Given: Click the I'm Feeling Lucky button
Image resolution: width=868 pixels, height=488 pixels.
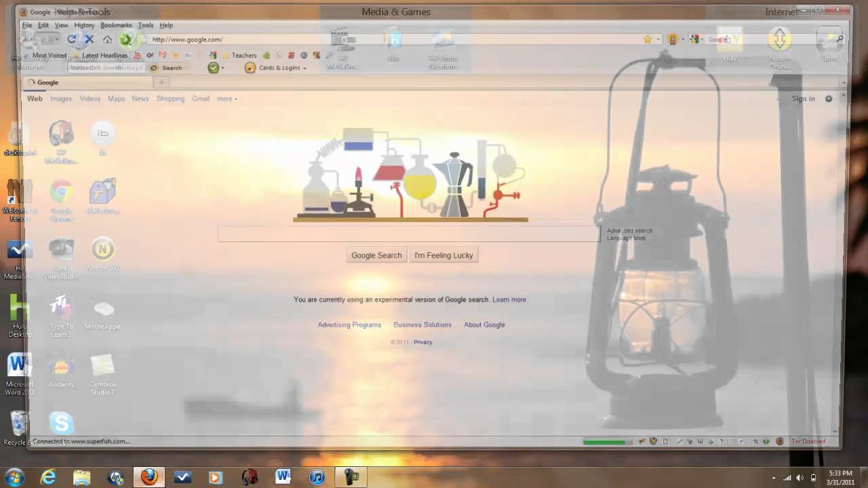Looking at the screenshot, I should [x=443, y=256].
